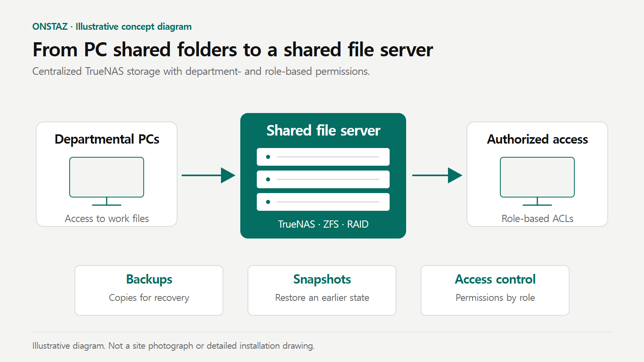Select the Snapshots card
This screenshot has width=644, height=362.
tap(322, 290)
